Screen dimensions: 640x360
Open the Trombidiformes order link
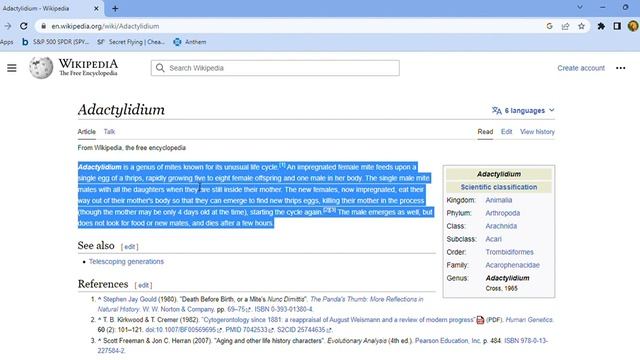(x=509, y=252)
